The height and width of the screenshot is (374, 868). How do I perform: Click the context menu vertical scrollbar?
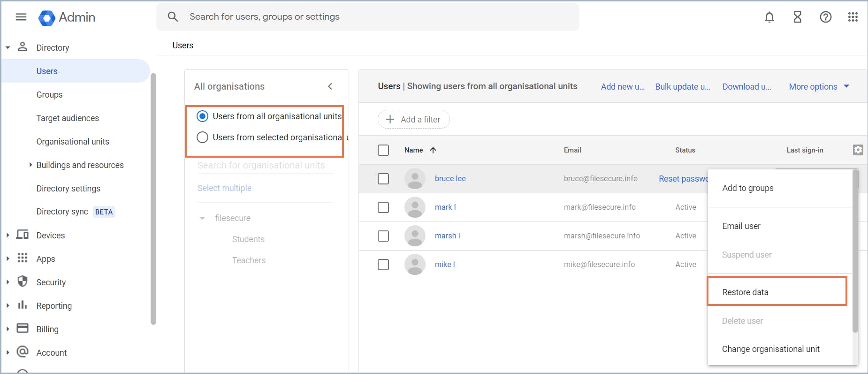[x=855, y=252]
